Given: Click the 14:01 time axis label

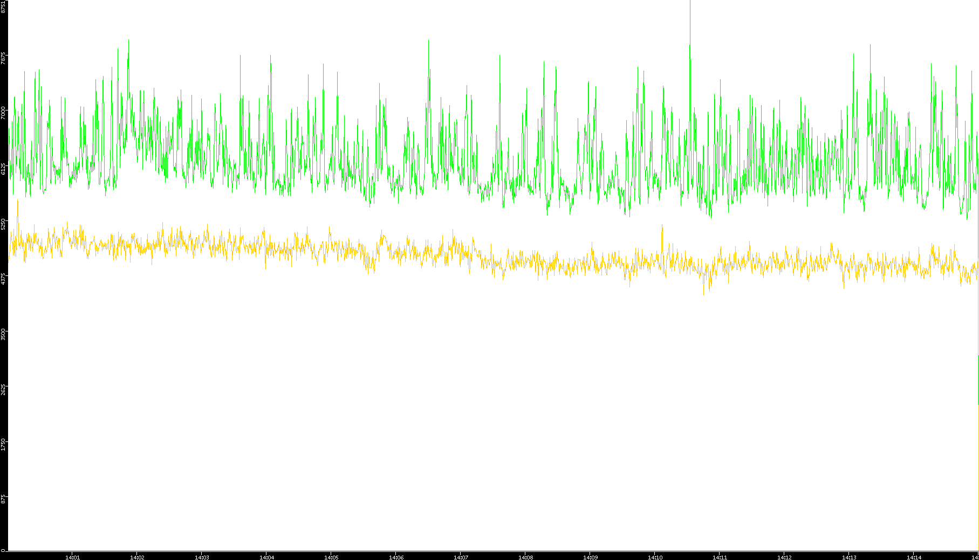Looking at the screenshot, I should click(72, 557).
